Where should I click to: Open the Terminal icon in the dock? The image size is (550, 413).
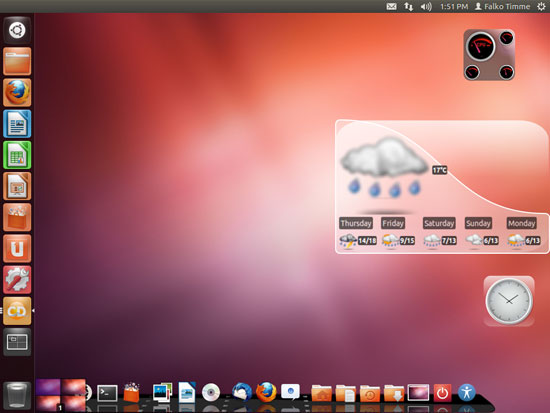click(107, 393)
